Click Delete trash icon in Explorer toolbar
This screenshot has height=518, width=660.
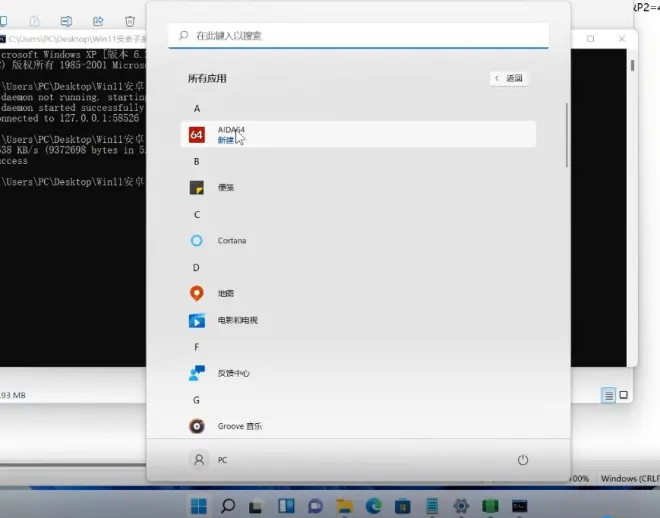(130, 21)
